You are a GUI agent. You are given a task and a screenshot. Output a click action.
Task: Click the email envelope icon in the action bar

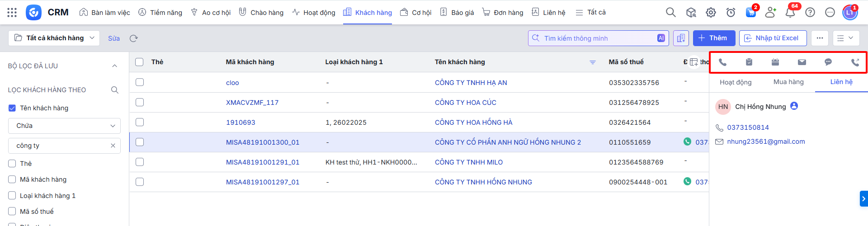[x=802, y=62]
